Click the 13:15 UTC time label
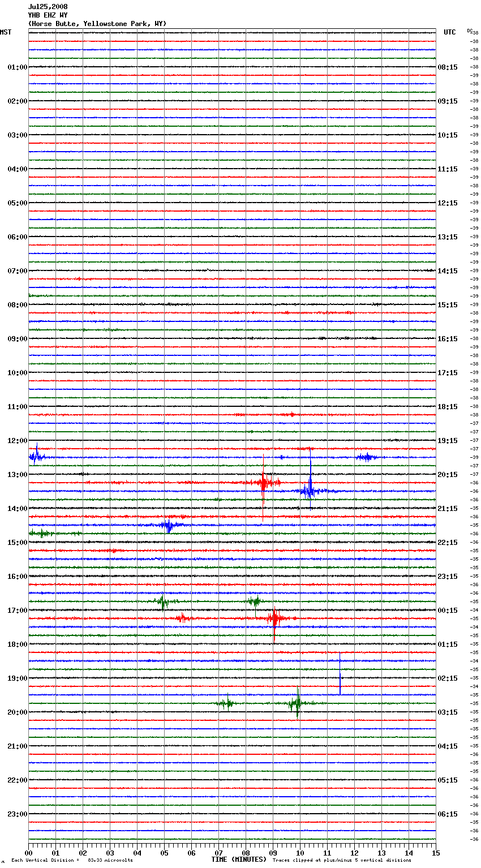Image resolution: width=481 pixels, height=868 pixels. point(448,237)
